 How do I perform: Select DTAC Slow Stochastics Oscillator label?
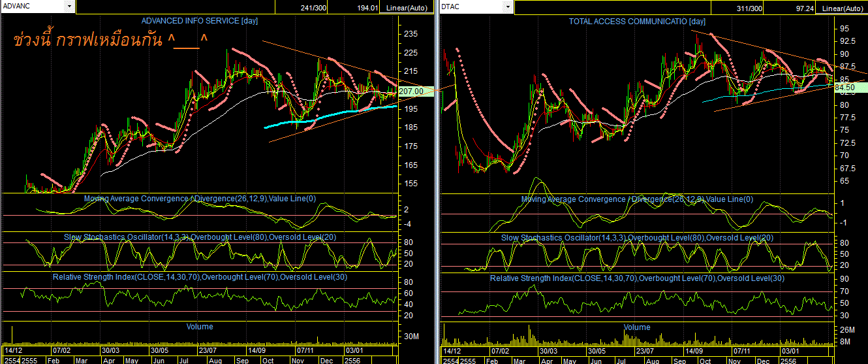pos(637,238)
